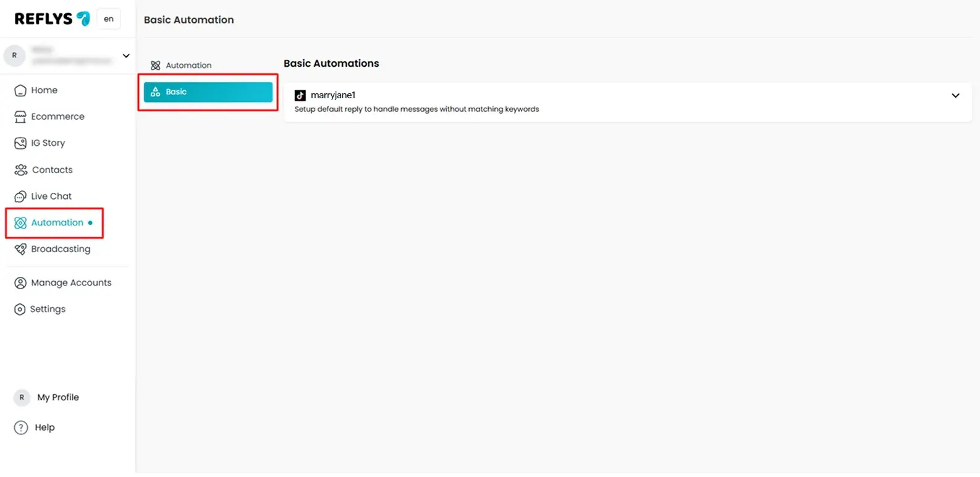Click the Help question mark icon
The width and height of the screenshot is (980, 477).
coord(21,428)
